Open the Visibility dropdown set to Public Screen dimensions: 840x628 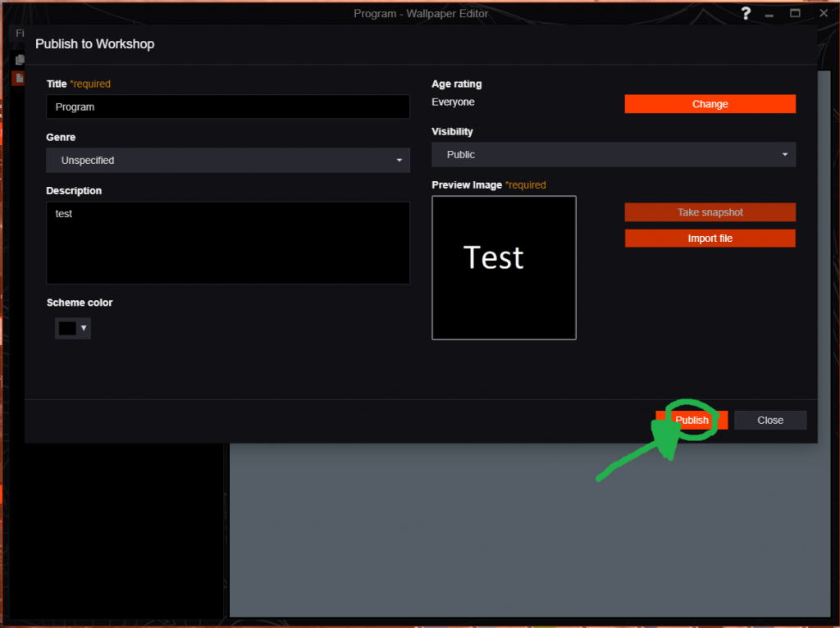pos(614,154)
